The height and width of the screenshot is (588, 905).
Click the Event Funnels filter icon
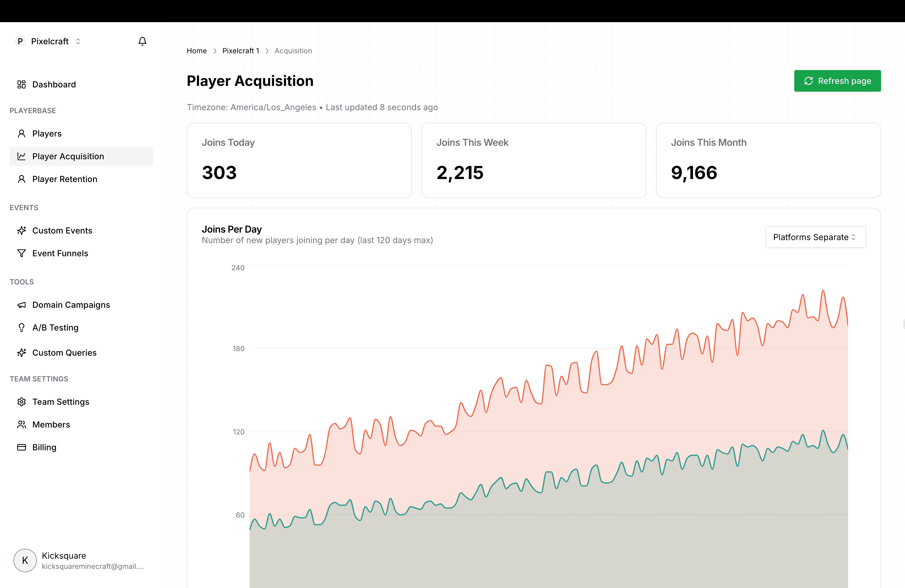(x=22, y=253)
